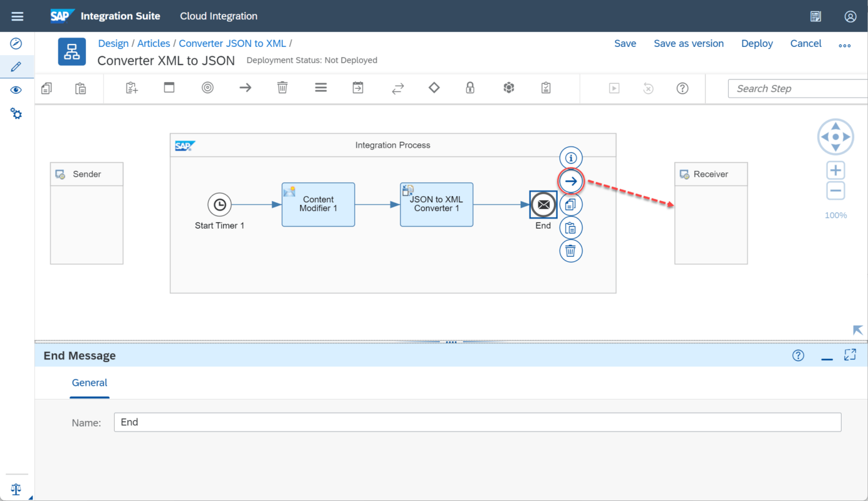Minimize the End Message properties panel

(x=827, y=358)
